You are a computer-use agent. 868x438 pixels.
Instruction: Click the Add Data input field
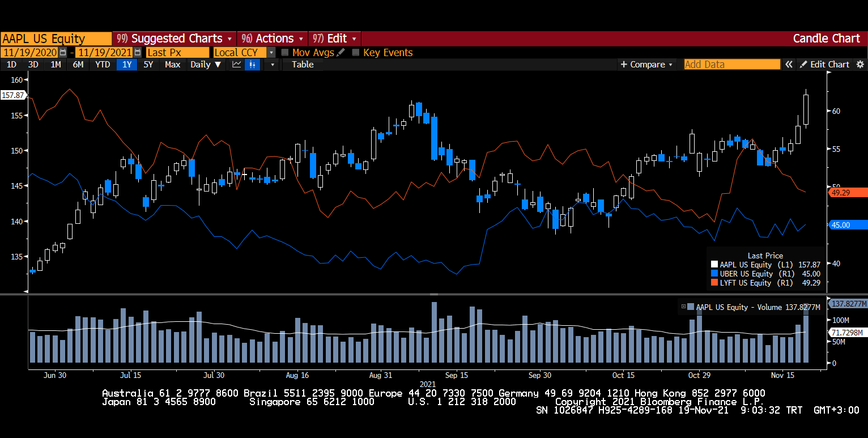click(x=732, y=65)
